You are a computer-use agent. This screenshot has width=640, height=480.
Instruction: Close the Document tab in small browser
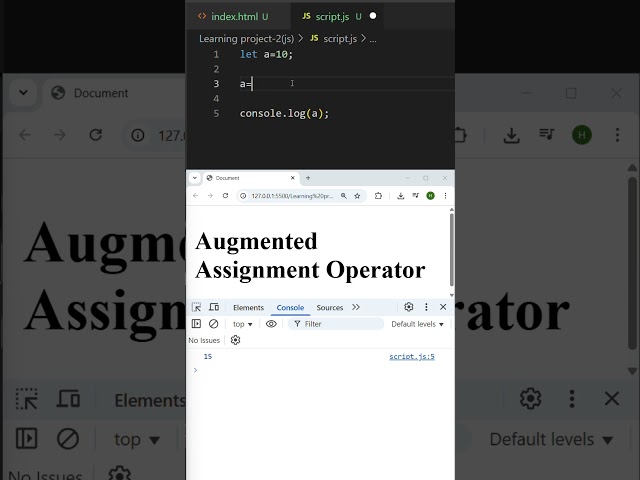click(293, 178)
